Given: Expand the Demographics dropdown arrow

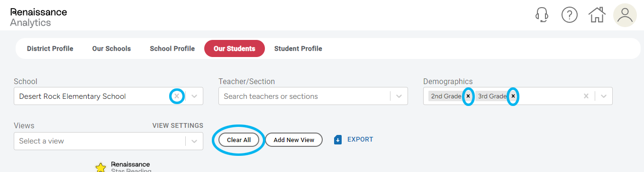Looking at the screenshot, I should [604, 96].
